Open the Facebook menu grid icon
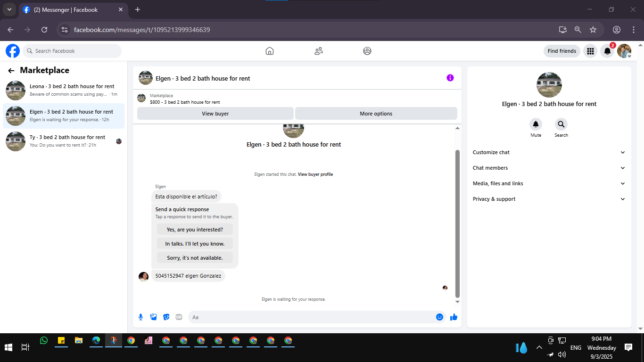 click(x=590, y=51)
